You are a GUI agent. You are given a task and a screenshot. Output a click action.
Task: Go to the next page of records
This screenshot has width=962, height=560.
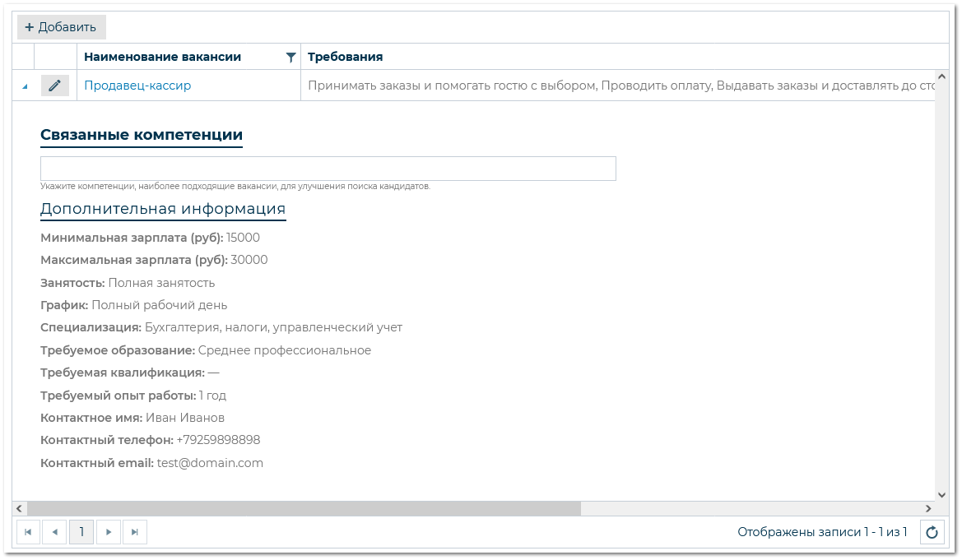coord(109,532)
